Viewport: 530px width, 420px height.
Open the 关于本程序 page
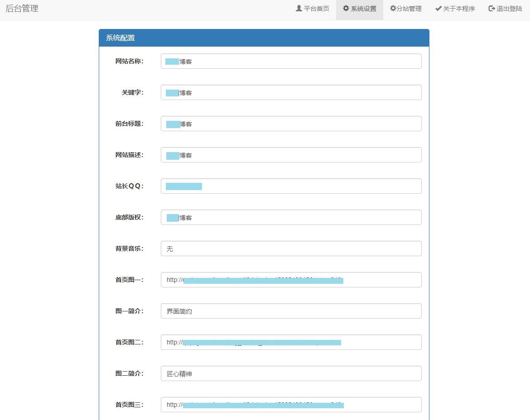[458, 9]
